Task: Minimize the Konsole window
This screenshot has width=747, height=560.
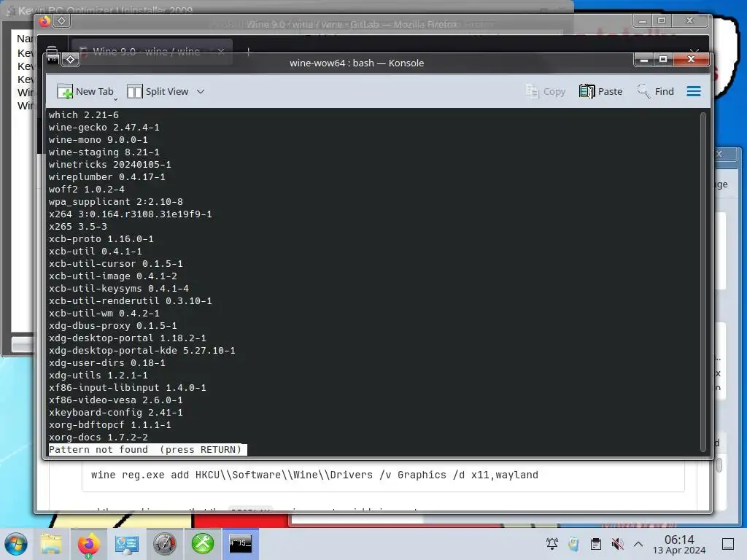Action: 644,60
